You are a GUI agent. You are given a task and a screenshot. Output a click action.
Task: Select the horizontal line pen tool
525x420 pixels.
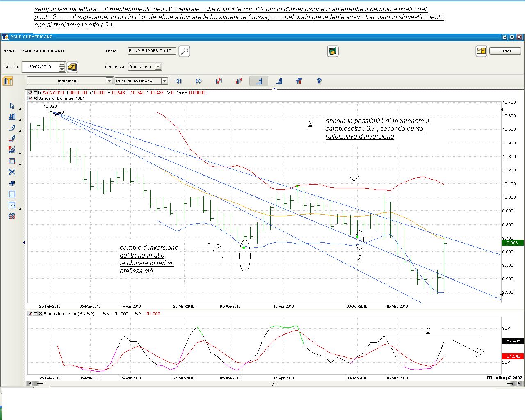tap(12, 139)
